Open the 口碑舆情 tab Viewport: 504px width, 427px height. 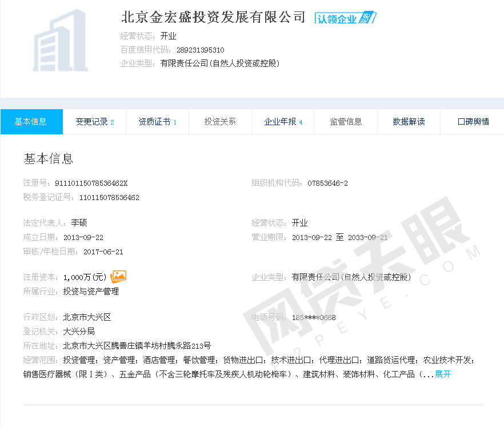point(472,122)
